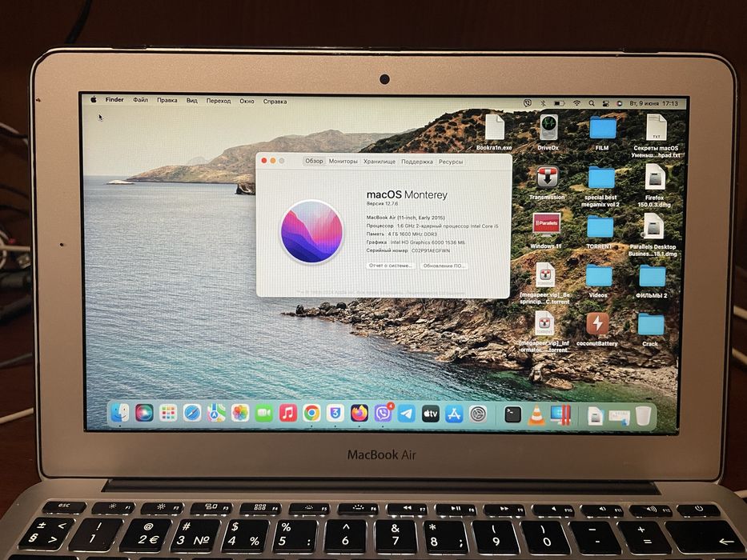Switch to the Поддержка tab
Image resolution: width=747 pixels, height=560 pixels.
[x=417, y=162]
